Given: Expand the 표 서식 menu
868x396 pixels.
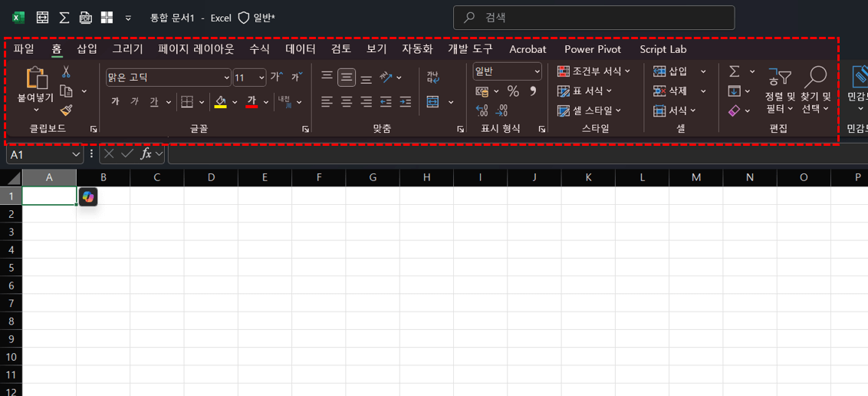Looking at the screenshot, I should point(609,91).
